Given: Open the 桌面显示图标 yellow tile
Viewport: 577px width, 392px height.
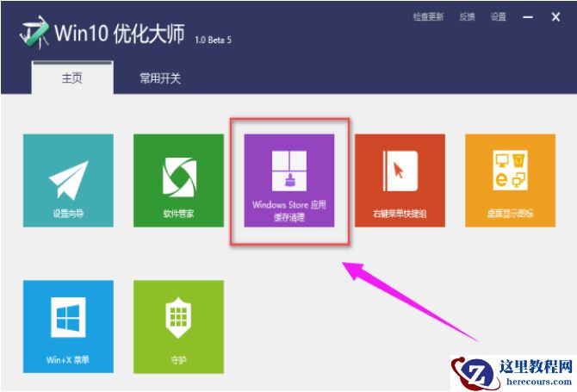Looking at the screenshot, I should pos(510,180).
